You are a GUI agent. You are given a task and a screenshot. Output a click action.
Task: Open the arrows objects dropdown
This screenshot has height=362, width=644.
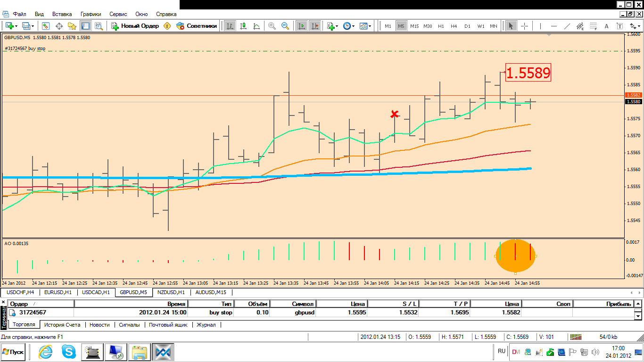point(634,26)
